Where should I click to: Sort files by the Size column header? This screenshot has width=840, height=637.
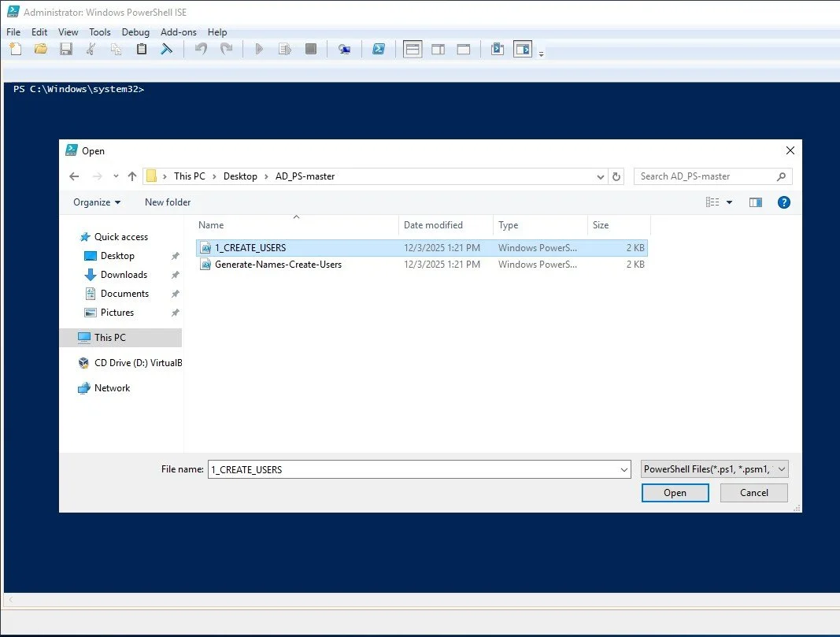[619, 225]
